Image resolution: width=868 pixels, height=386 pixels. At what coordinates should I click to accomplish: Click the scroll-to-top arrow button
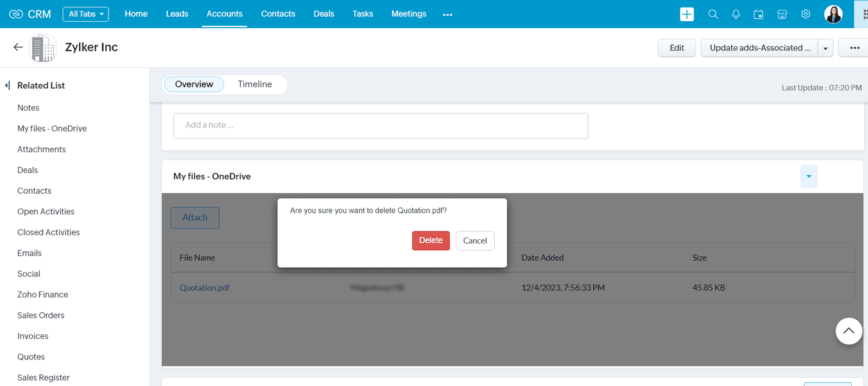point(849,331)
